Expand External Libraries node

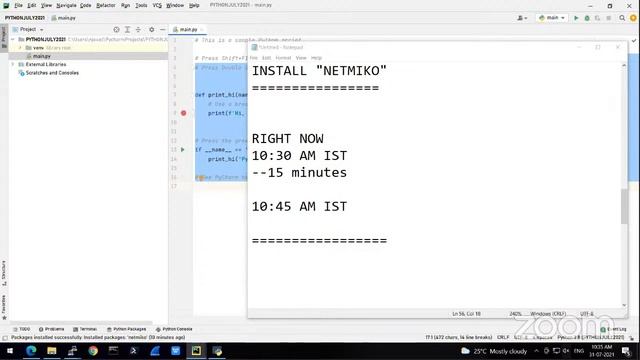tap(13, 64)
